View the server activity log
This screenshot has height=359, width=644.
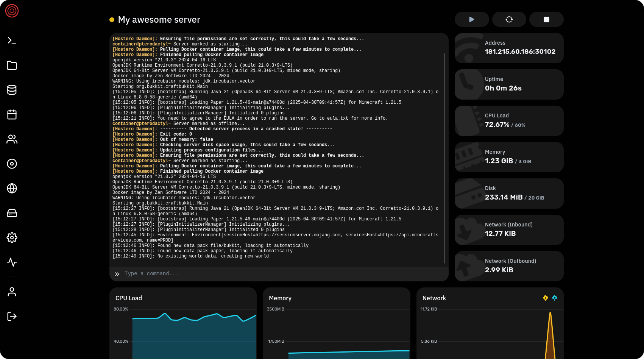pyautogui.click(x=12, y=262)
